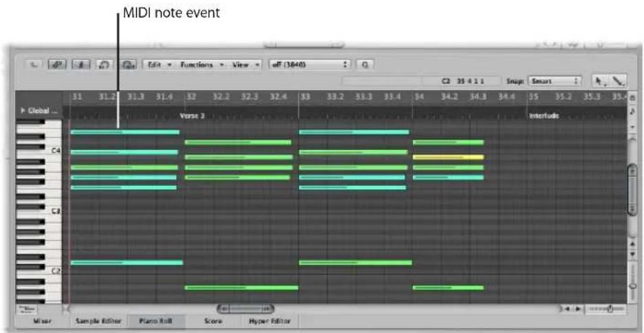Click the vertical scroll down arrow
The height and width of the screenshot is (333, 644).
632,254
